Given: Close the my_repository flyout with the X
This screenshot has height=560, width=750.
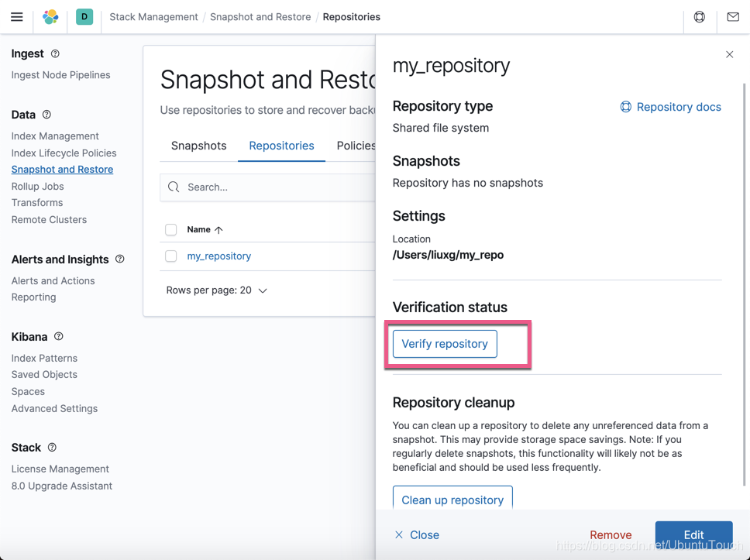Looking at the screenshot, I should pyautogui.click(x=729, y=54).
